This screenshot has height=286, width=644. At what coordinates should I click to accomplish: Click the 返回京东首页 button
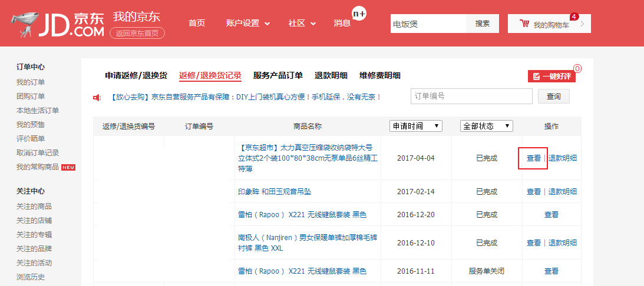[137, 33]
